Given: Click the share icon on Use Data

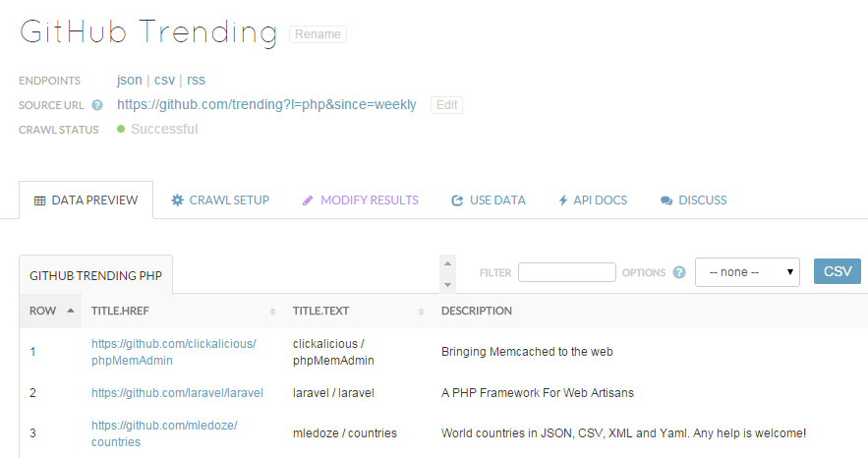Looking at the screenshot, I should pyautogui.click(x=457, y=200).
